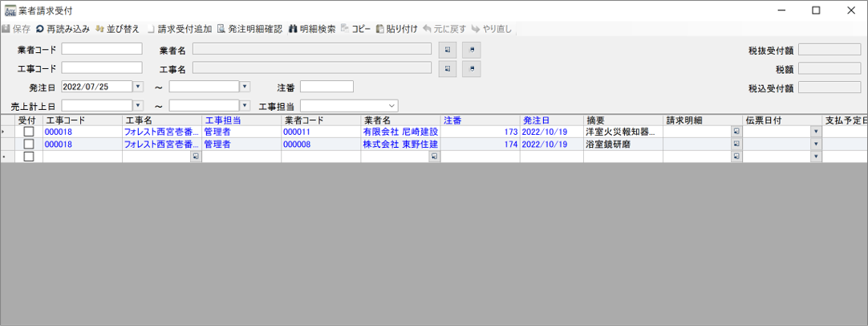Select the order number 173 cell
Image resolution: width=868 pixels, height=326 pixels.
480,132
